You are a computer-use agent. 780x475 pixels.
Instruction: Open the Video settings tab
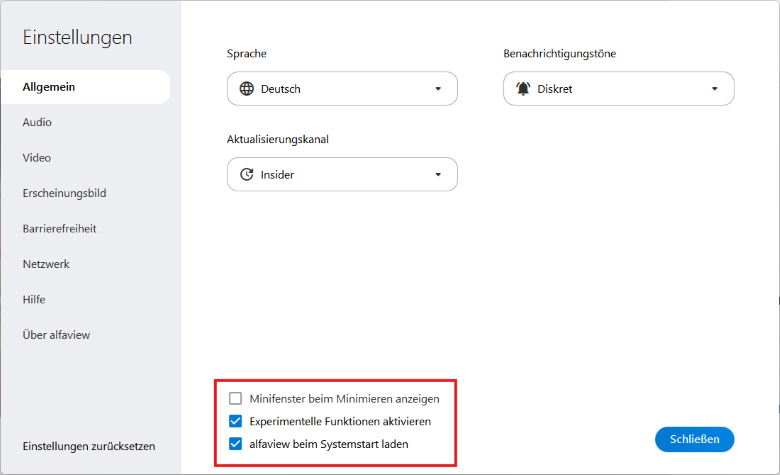[37, 158]
